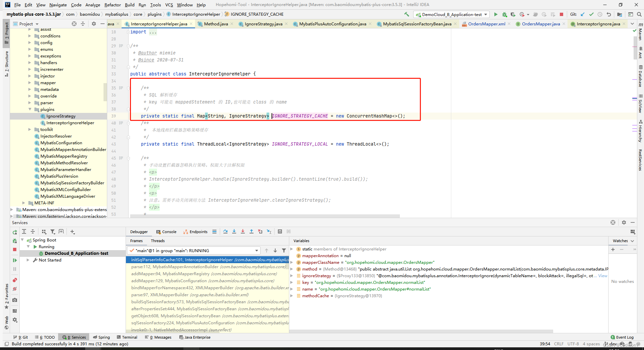The height and width of the screenshot is (350, 644).
Task: Drop frame in the debugger toolbar
Action: (x=260, y=231)
